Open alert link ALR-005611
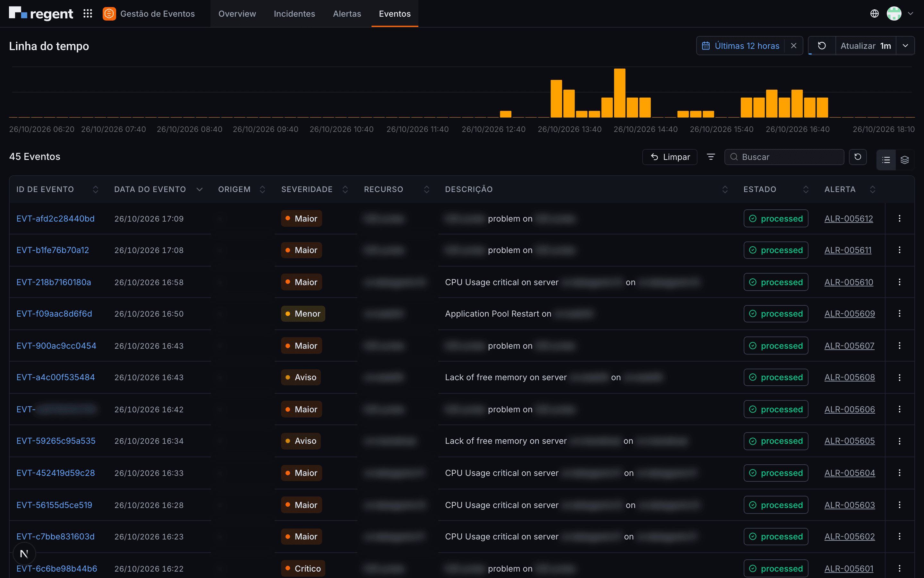Viewport: 924px width, 578px height. click(848, 250)
